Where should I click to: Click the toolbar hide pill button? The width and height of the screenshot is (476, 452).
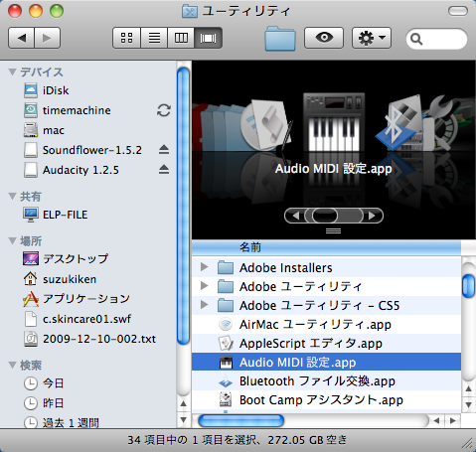click(x=458, y=11)
